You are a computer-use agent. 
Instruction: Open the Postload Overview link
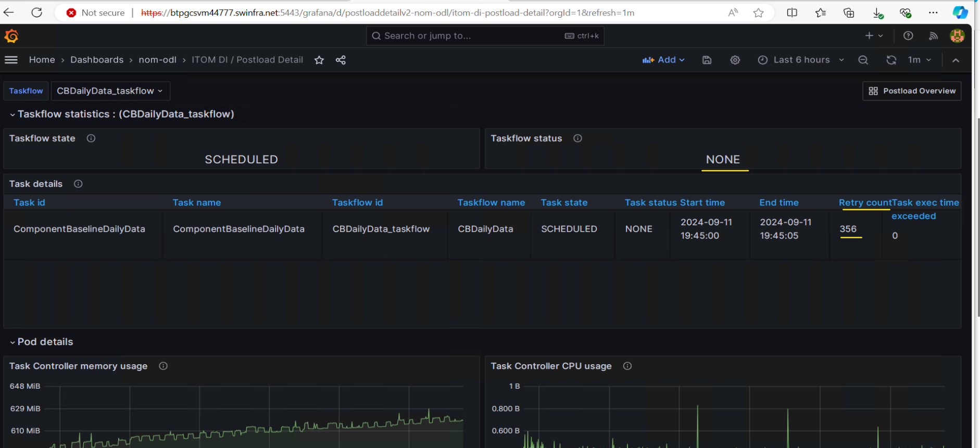(912, 91)
